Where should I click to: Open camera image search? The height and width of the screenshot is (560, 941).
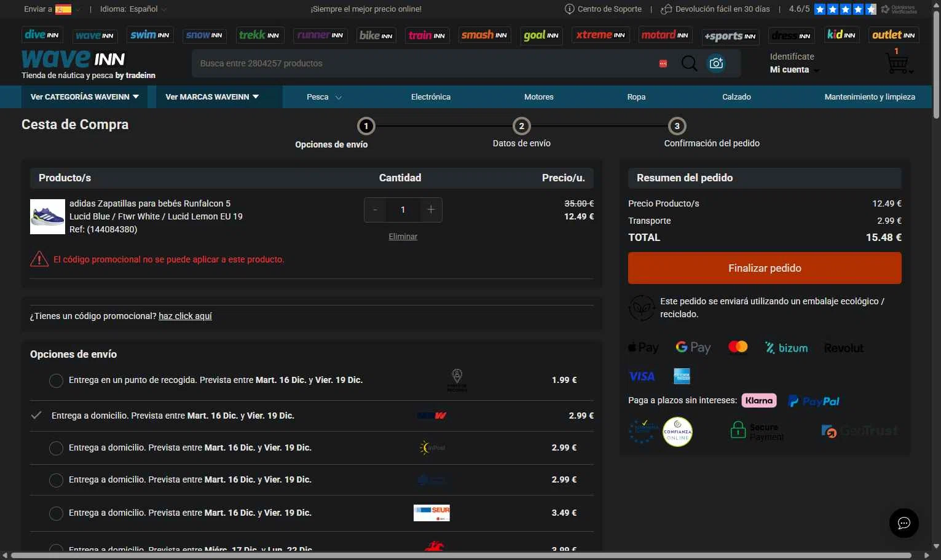coord(716,63)
